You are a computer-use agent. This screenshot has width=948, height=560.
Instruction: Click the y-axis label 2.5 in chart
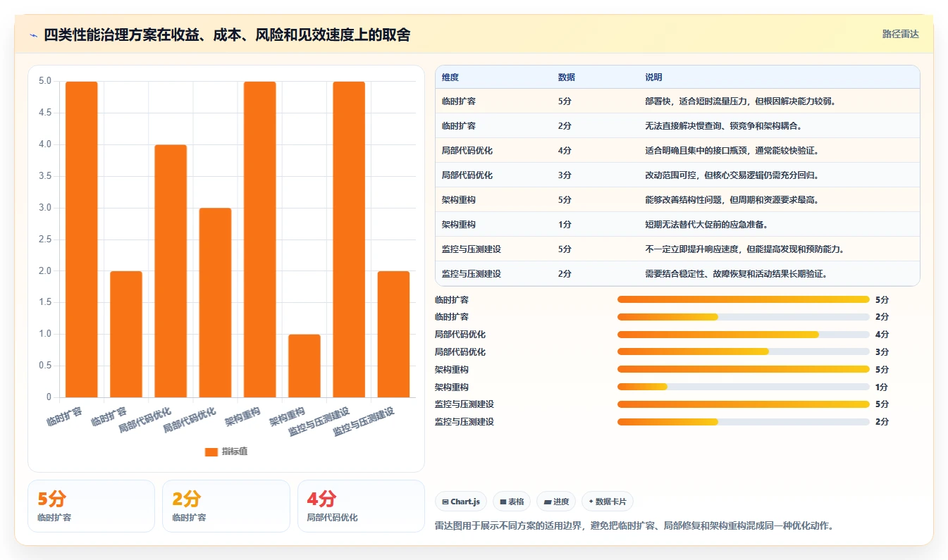(x=45, y=239)
